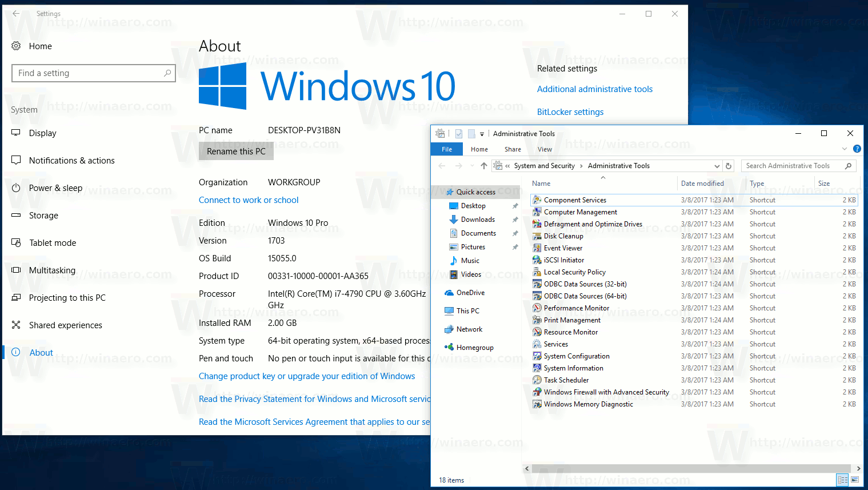Open BitLocker settings link
The width and height of the screenshot is (868, 490).
click(570, 112)
